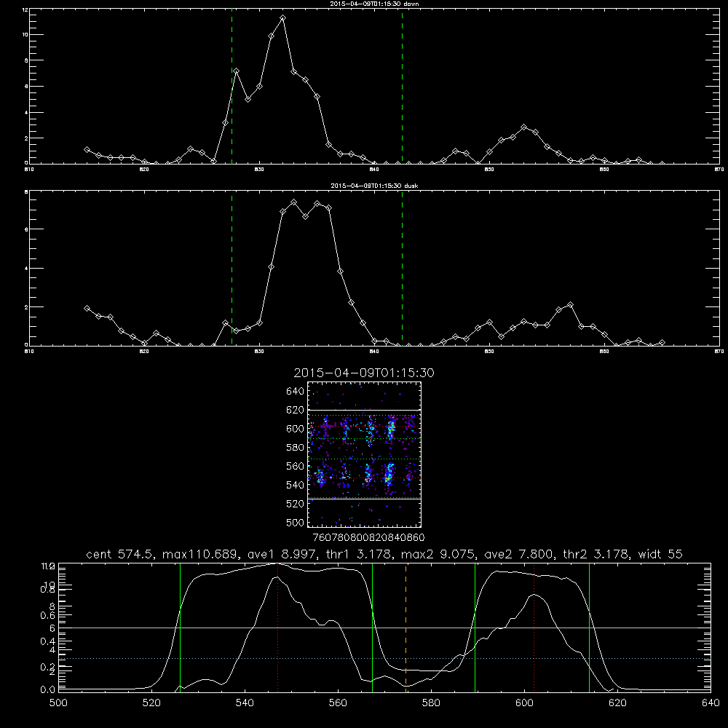
Task: Click the 500 label on the bottom plot x-axis
Action: (58, 703)
